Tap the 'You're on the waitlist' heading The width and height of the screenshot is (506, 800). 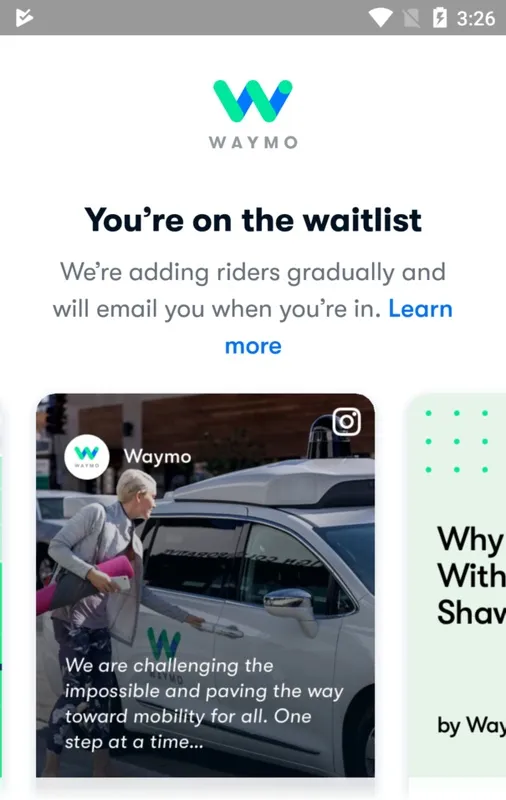(253, 220)
